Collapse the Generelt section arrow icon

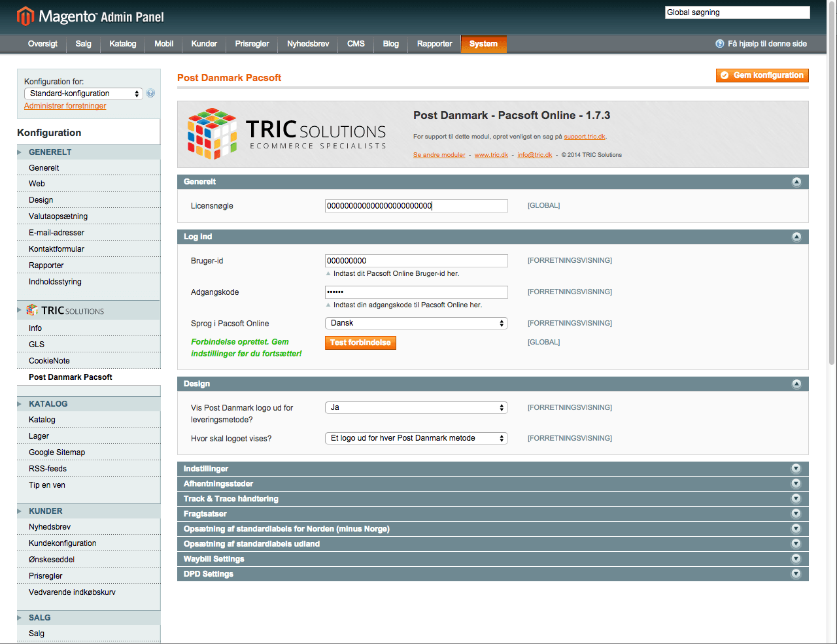pyautogui.click(x=796, y=182)
